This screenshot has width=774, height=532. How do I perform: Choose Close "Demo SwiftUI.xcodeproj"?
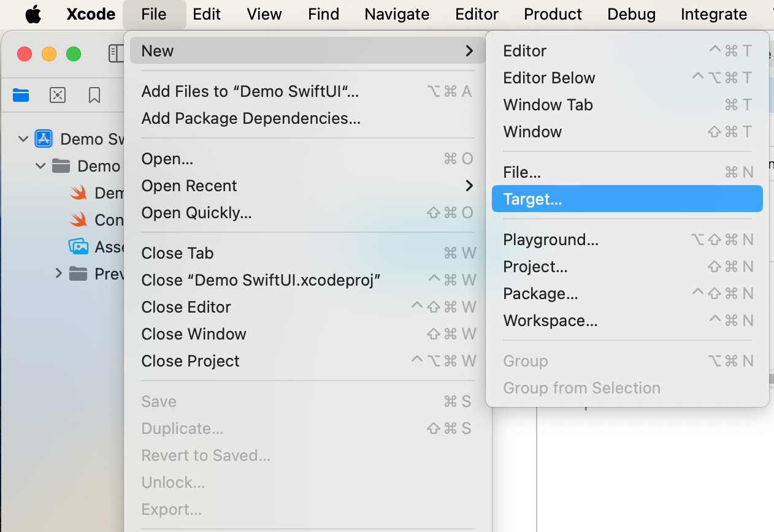[307, 280]
